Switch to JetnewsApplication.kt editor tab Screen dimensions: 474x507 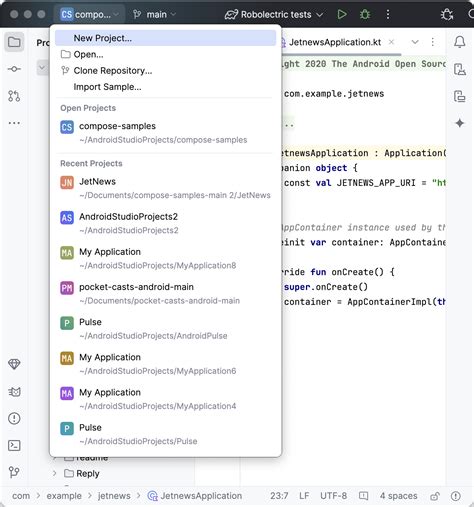click(x=335, y=42)
